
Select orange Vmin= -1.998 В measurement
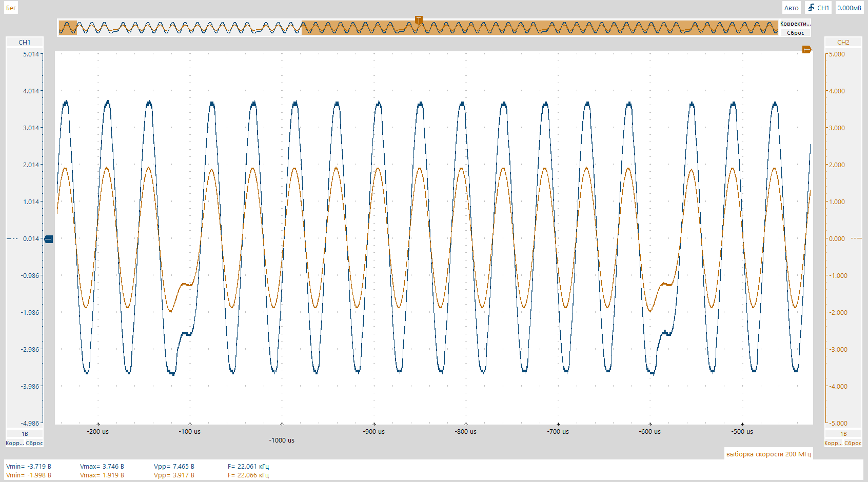29,475
